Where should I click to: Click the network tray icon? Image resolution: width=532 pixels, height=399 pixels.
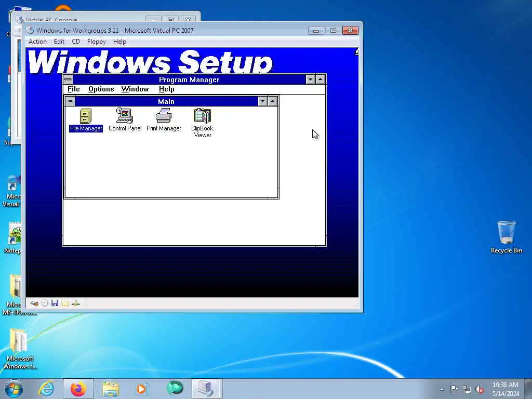467,389
